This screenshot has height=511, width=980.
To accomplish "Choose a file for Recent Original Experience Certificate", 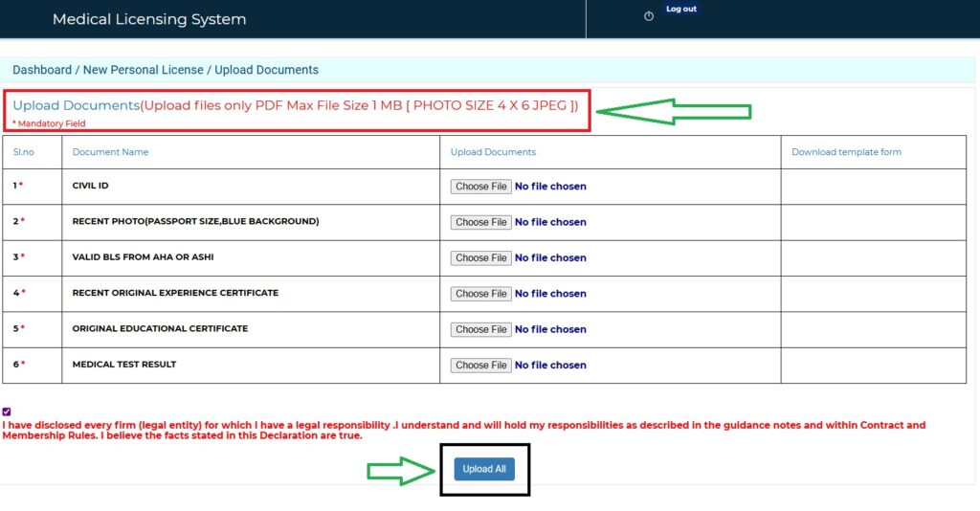I will 480,293.
